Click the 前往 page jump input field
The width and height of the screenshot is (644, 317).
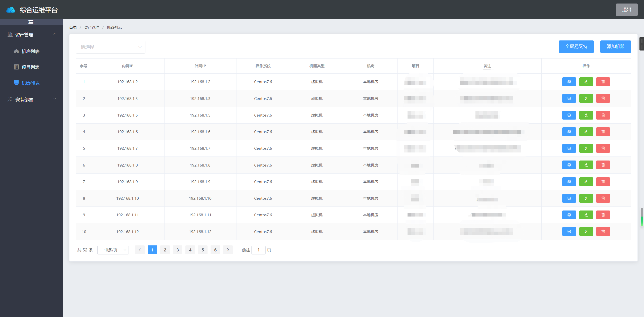click(258, 250)
